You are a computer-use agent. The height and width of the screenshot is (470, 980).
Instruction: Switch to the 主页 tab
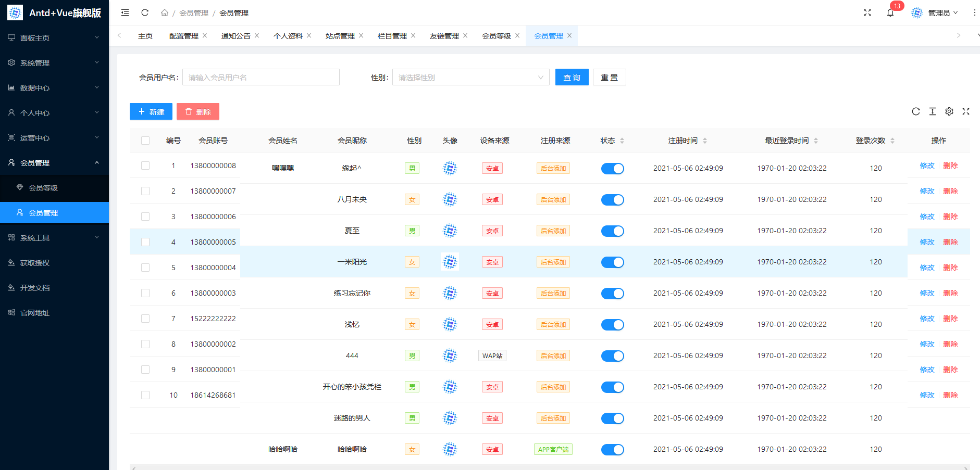[x=145, y=35]
